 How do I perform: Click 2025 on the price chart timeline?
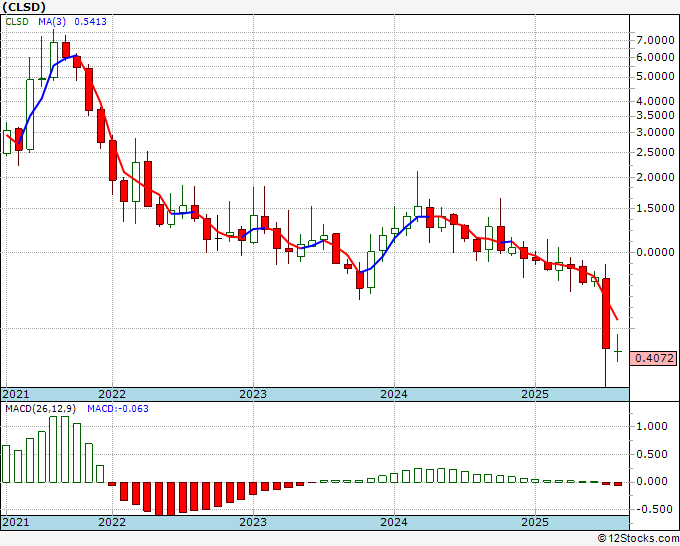535,394
